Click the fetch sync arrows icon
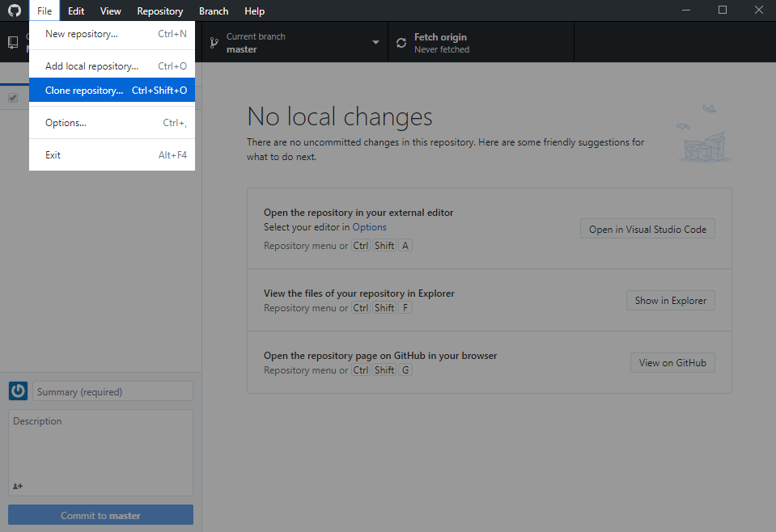 coord(401,43)
